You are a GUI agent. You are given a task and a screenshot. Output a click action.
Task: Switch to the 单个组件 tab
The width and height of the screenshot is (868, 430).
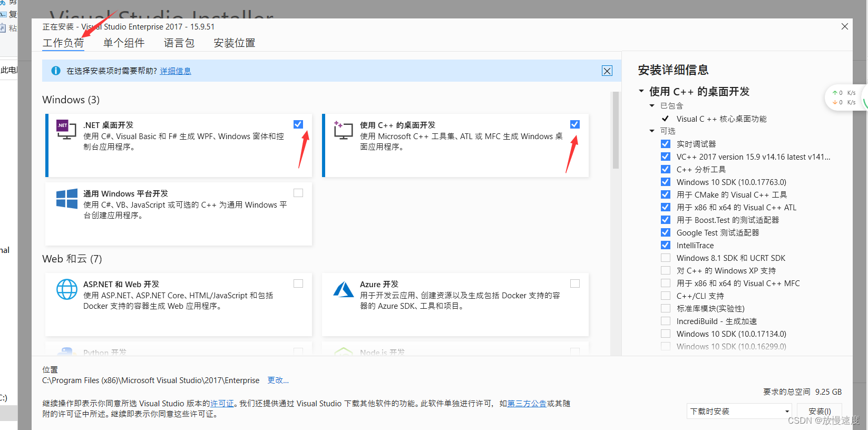click(x=124, y=43)
